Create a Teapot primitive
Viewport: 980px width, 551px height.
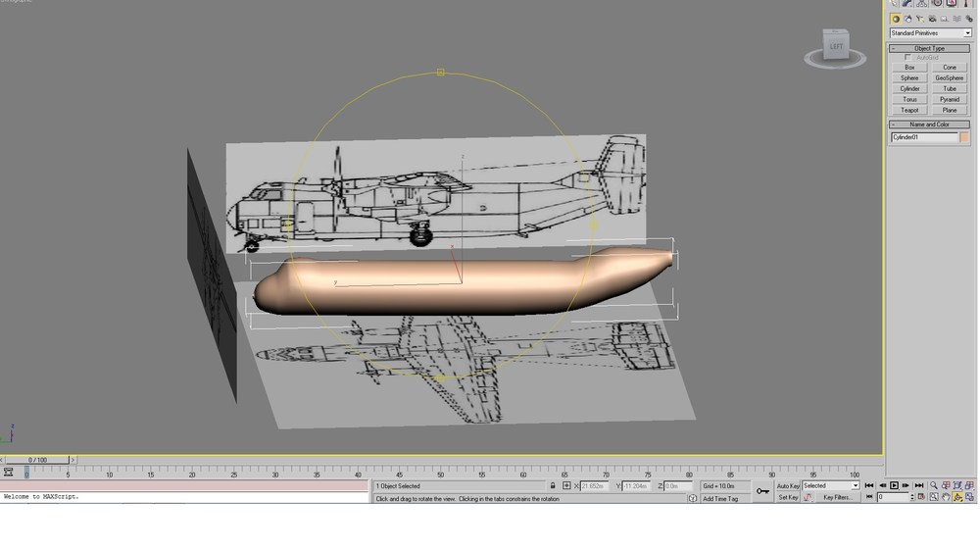pyautogui.click(x=909, y=110)
